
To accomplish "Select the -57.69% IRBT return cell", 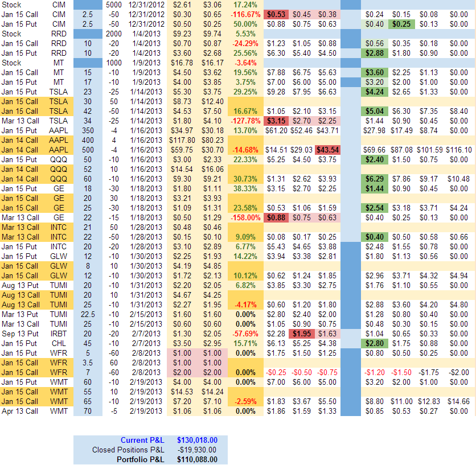I will click(245, 334).
